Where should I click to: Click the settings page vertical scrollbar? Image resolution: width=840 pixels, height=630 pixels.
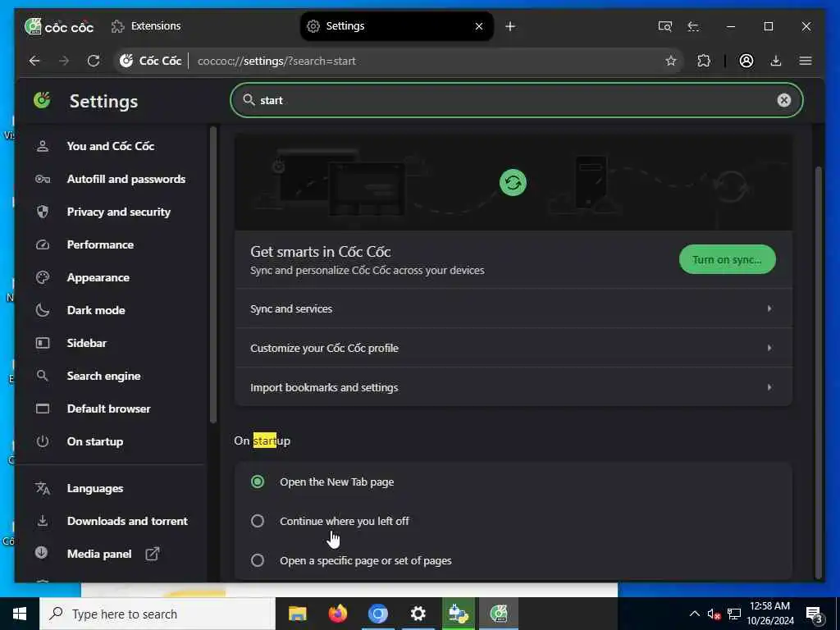click(x=818, y=372)
